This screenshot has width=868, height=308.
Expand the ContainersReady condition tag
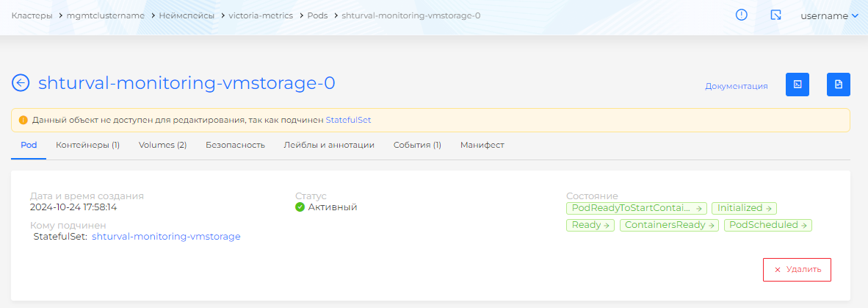(669, 226)
